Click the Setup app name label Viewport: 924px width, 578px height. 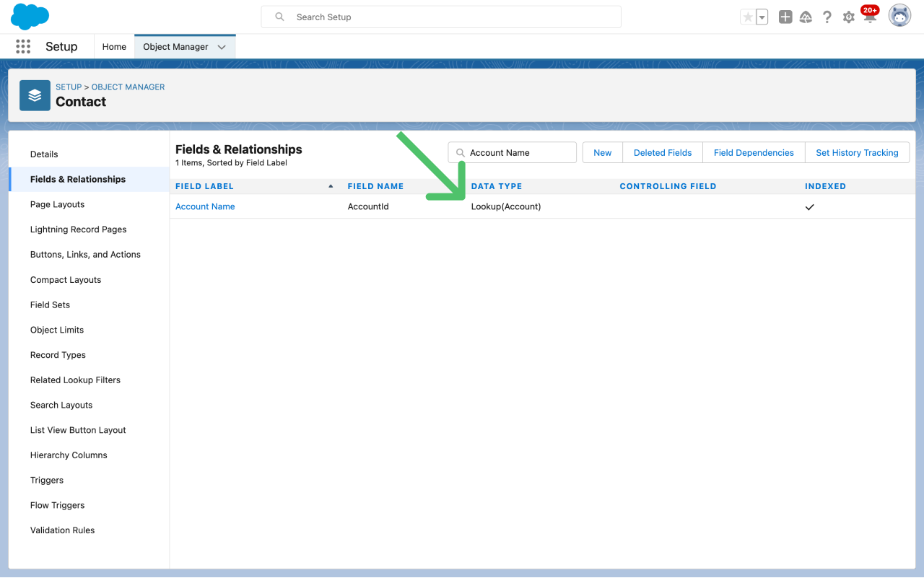point(61,46)
